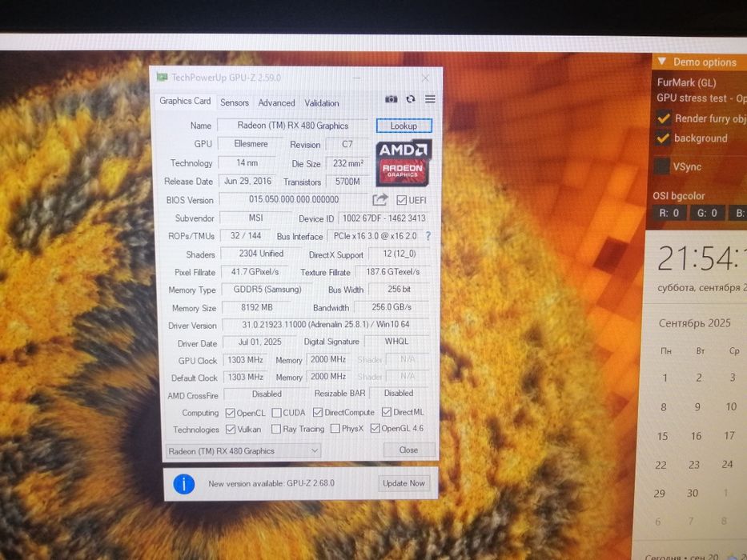Toggle the UEFI checkbox
The width and height of the screenshot is (747, 560).
point(402,200)
